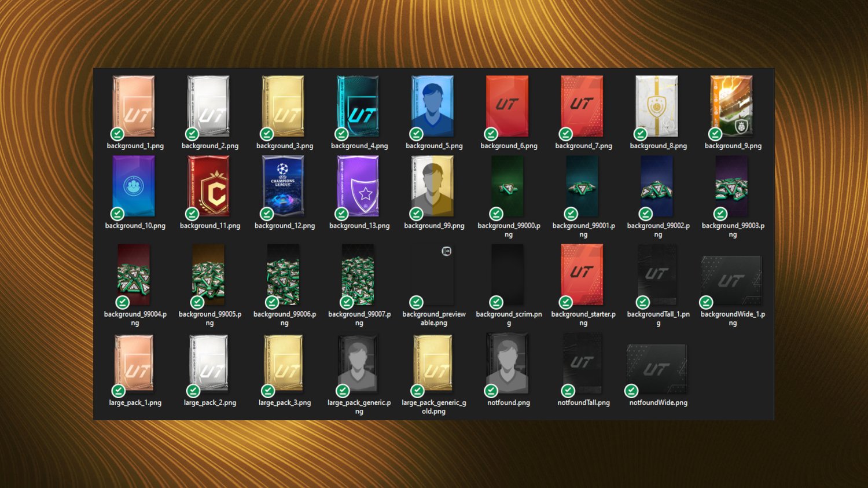Click the file name large_pack_generic_gold.png
Screen dimensions: 868x488
tap(434, 407)
